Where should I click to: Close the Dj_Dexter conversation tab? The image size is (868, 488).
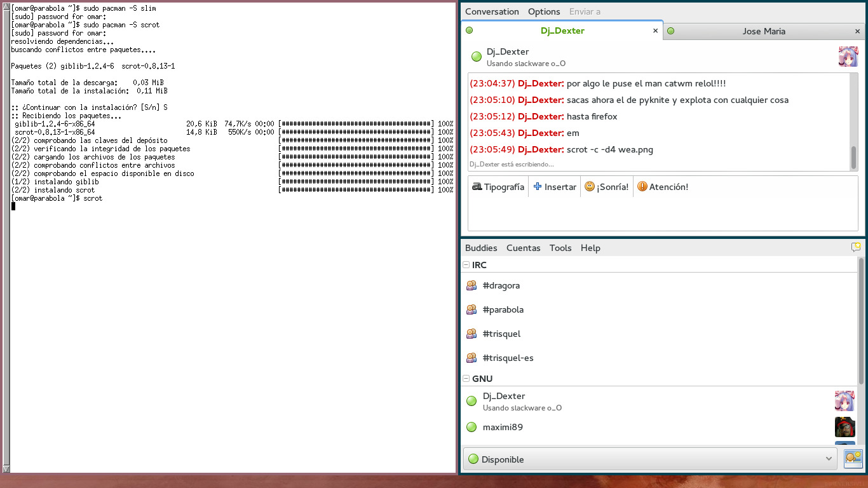point(656,30)
